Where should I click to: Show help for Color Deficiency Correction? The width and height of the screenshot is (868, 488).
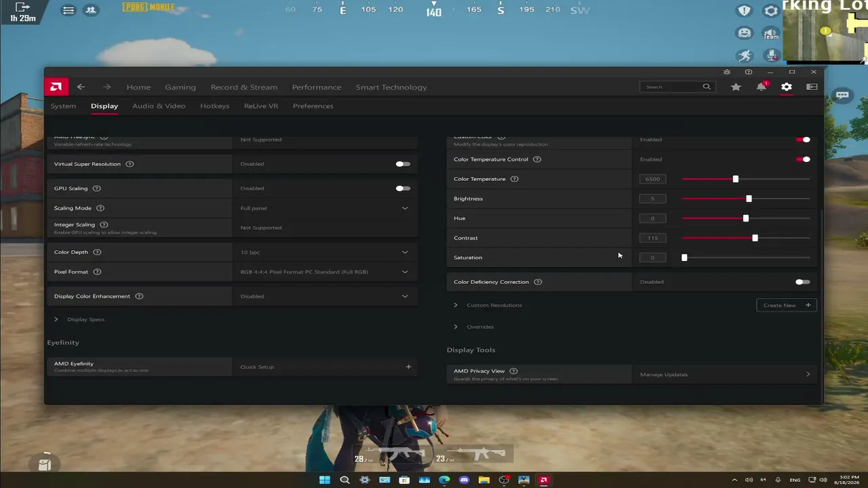[538, 282]
